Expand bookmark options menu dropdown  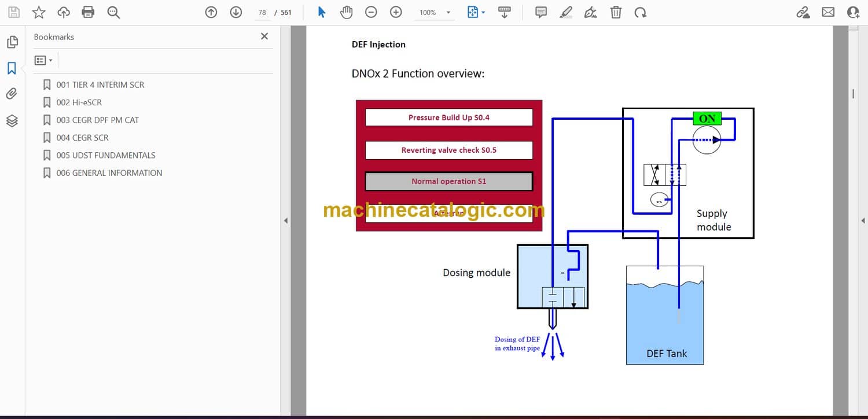[x=43, y=60]
